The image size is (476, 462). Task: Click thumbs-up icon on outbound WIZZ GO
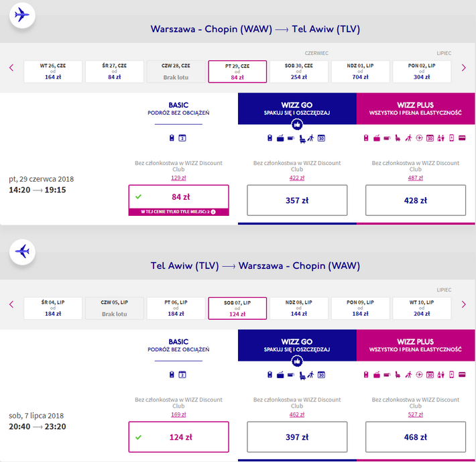pyautogui.click(x=297, y=124)
